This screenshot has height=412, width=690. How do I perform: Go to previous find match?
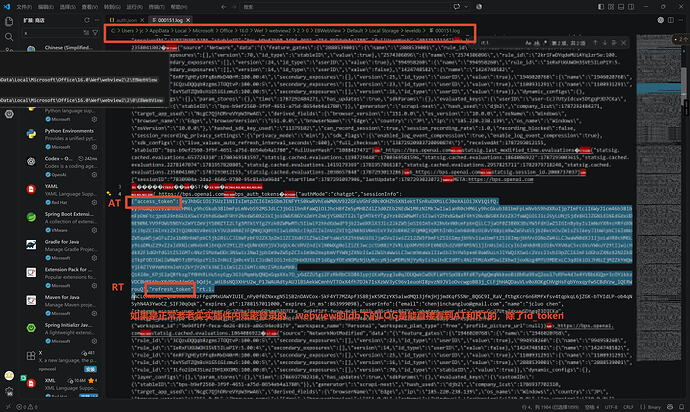tap(595, 43)
